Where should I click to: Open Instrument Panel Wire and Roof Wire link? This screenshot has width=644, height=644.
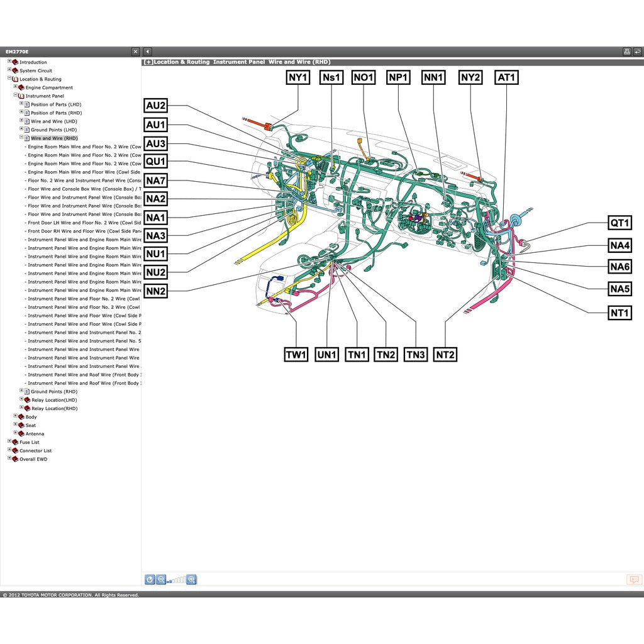84,375
